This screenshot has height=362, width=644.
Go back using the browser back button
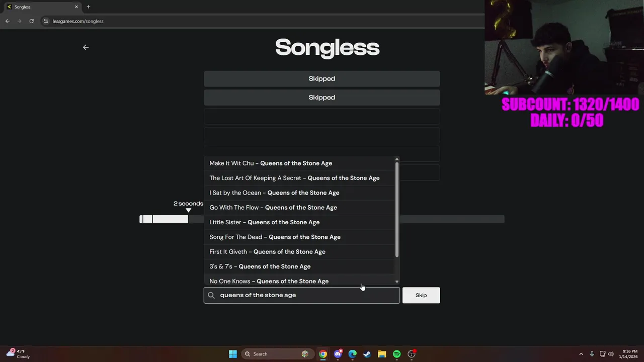8,21
